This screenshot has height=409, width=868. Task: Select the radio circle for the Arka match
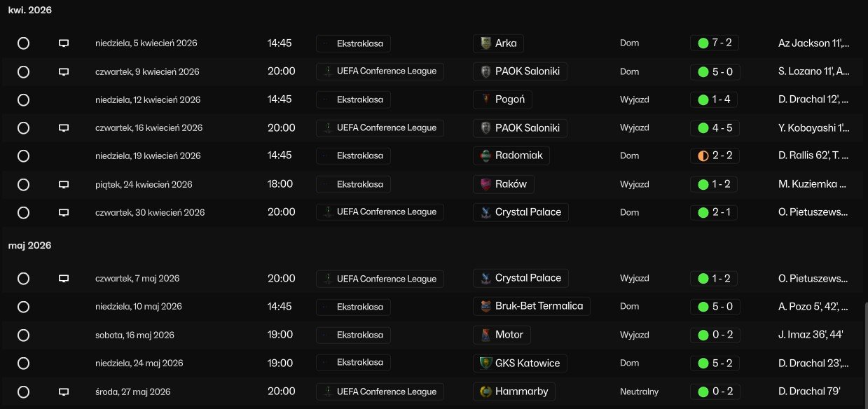(23, 43)
